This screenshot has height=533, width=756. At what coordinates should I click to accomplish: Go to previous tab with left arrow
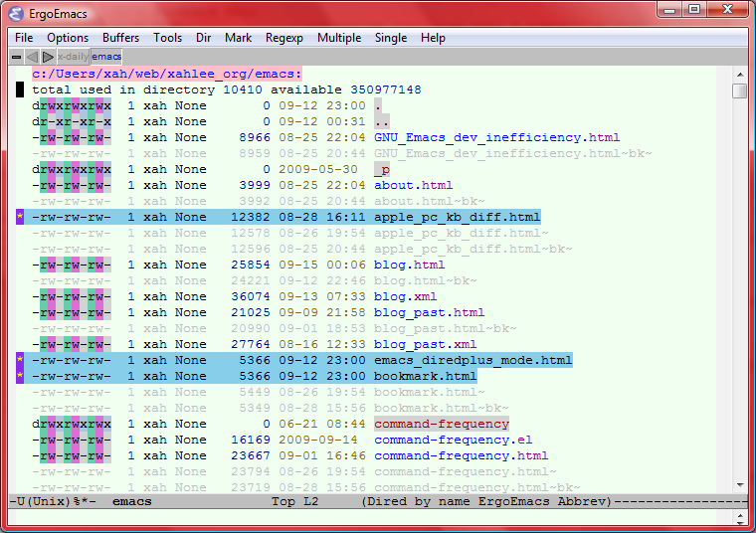32,57
